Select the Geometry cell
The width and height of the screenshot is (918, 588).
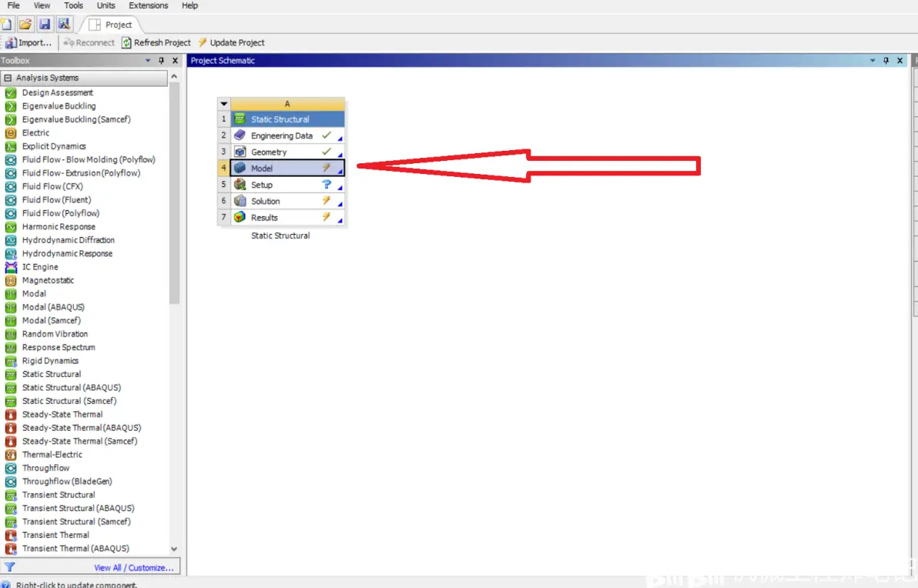(x=287, y=152)
